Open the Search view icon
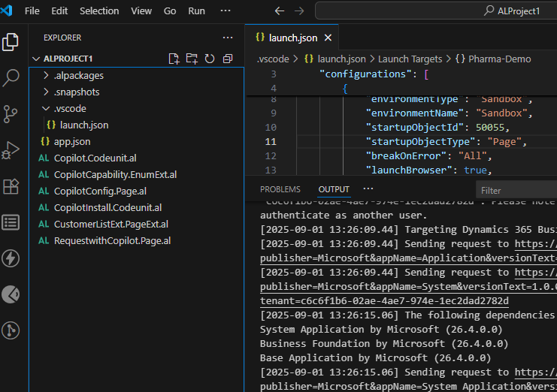 [11, 77]
